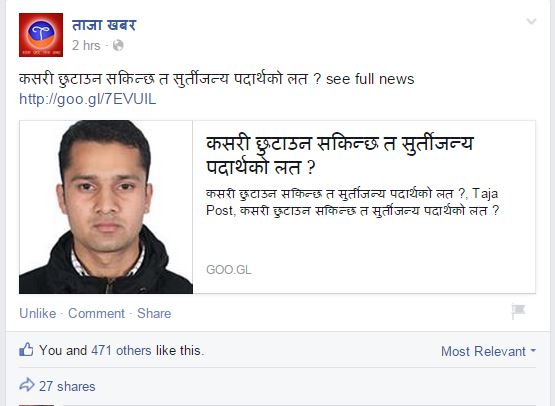This screenshot has width=555, height=406.
Task: Toggle Unlike on this post
Action: [38, 313]
